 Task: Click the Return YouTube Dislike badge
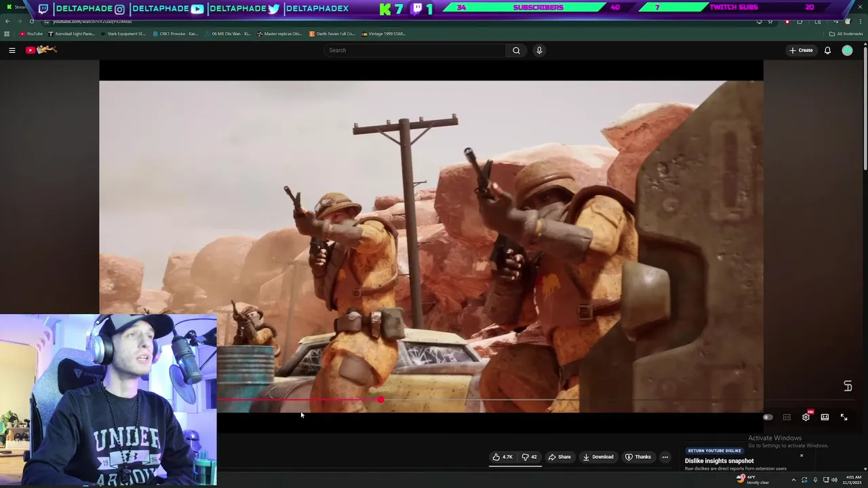coord(714,451)
